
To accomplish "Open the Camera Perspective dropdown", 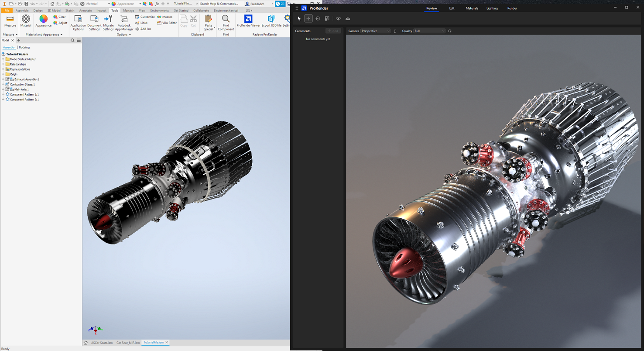I will 375,31.
